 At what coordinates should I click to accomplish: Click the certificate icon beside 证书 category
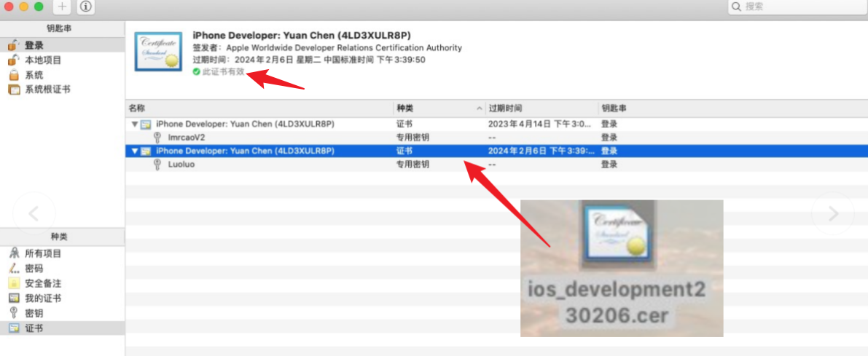pos(14,328)
